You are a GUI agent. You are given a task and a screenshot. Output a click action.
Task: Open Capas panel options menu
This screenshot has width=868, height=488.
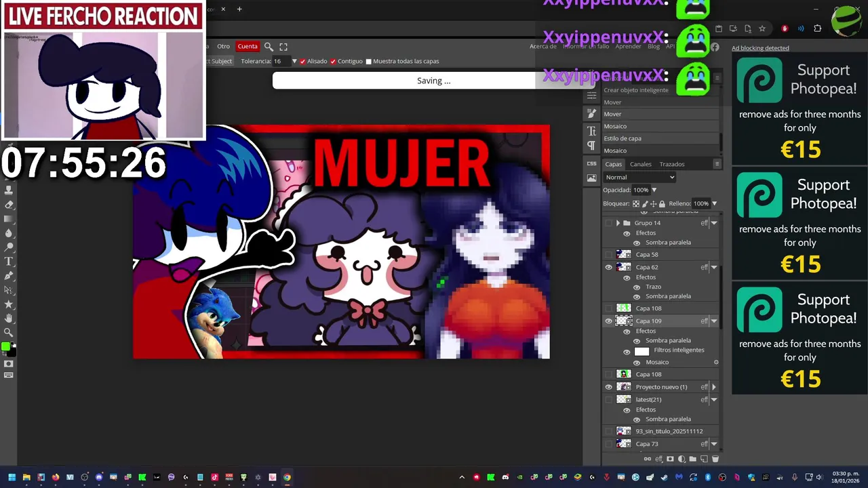click(x=717, y=164)
